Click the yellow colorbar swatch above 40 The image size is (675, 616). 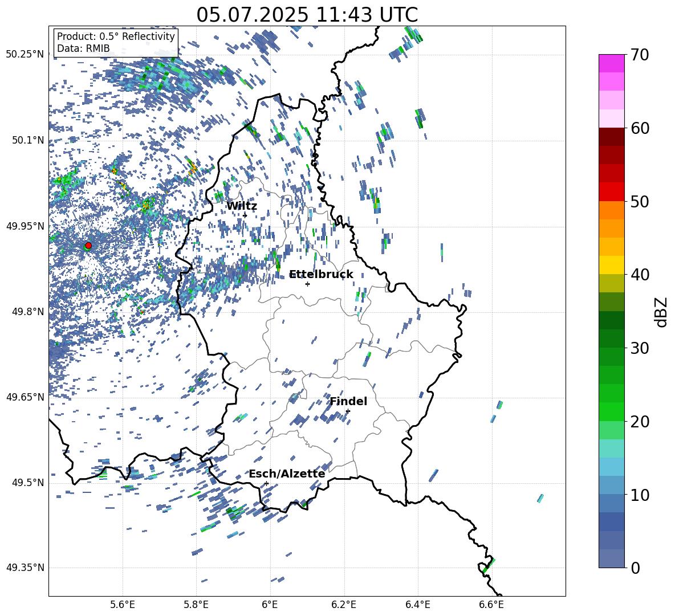tap(612, 265)
